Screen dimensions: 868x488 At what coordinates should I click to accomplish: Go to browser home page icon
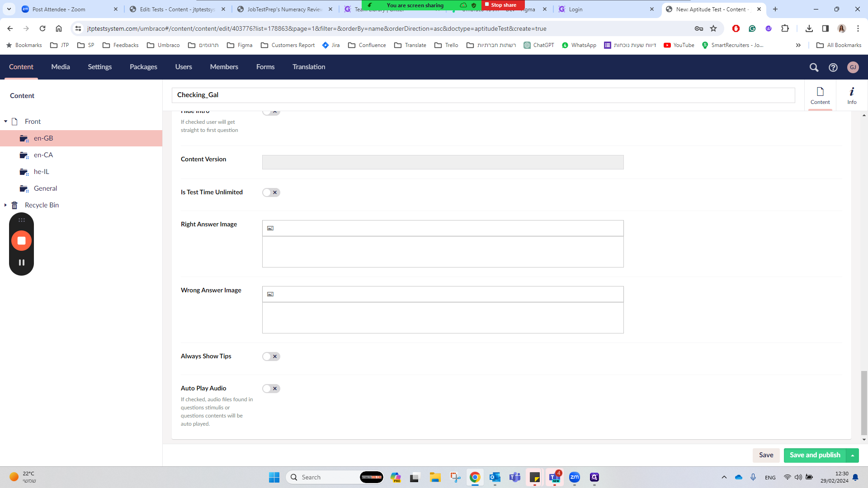tap(59, 28)
